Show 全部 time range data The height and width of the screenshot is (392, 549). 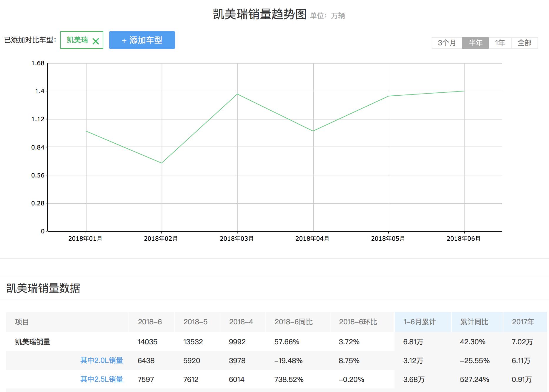point(524,43)
